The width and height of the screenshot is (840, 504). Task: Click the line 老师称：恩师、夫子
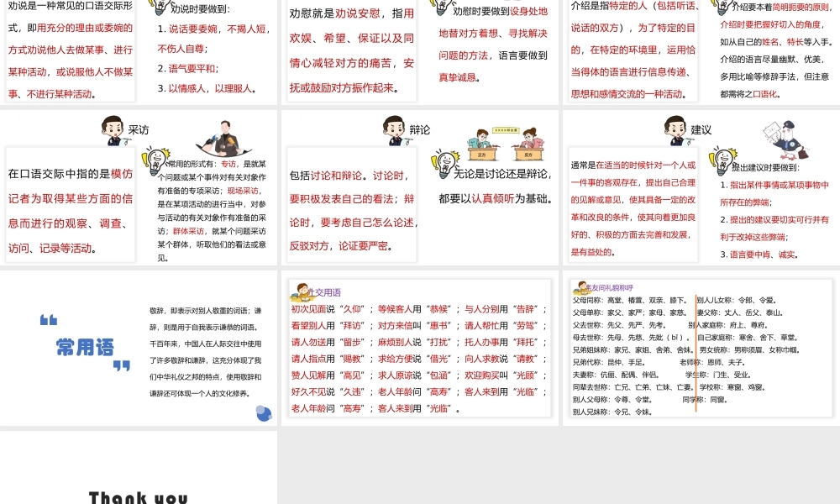click(712, 363)
